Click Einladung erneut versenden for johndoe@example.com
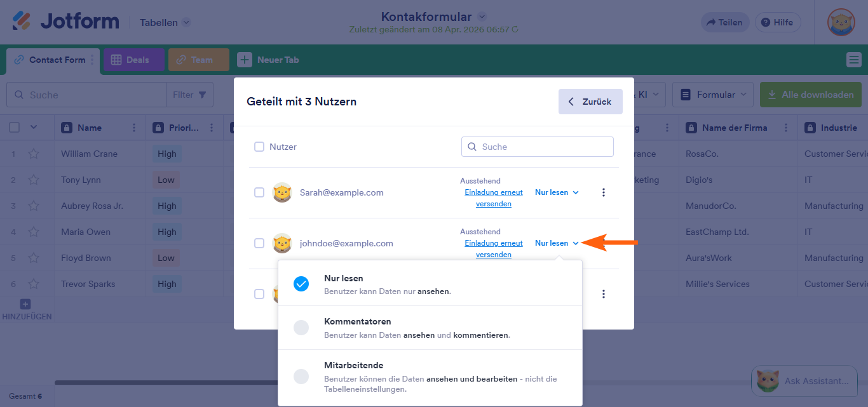The image size is (868, 407). [x=494, y=248]
